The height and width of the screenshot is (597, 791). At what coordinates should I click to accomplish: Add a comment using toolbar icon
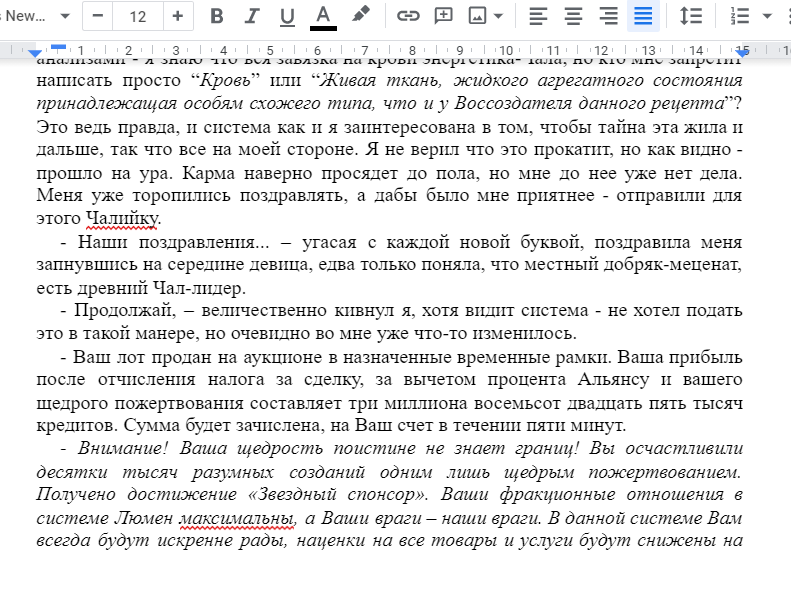tap(443, 16)
